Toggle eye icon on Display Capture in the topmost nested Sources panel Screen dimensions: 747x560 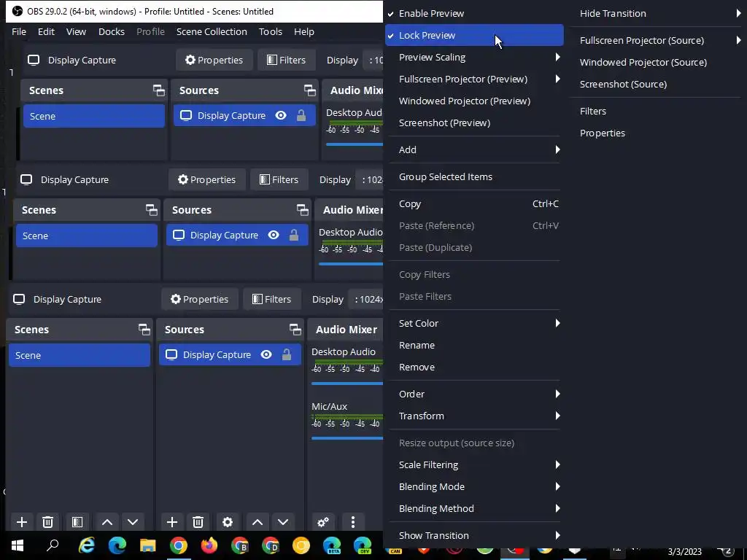(x=281, y=115)
